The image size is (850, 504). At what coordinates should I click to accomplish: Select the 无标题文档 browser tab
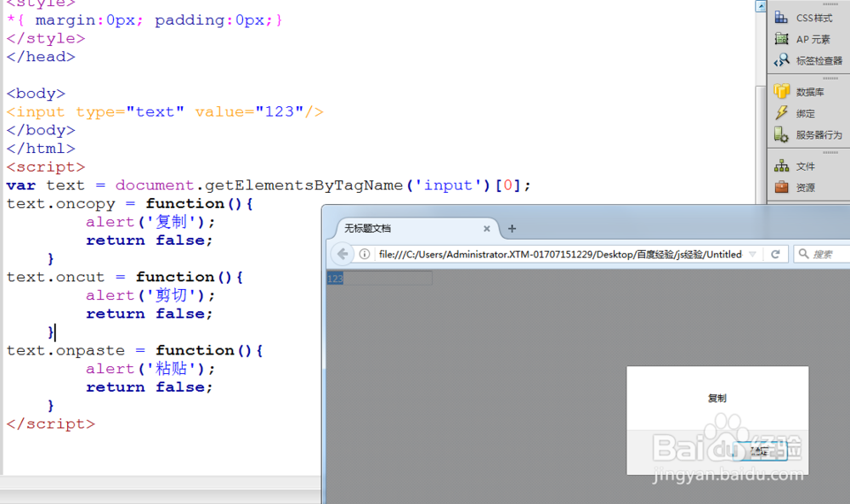click(x=416, y=229)
